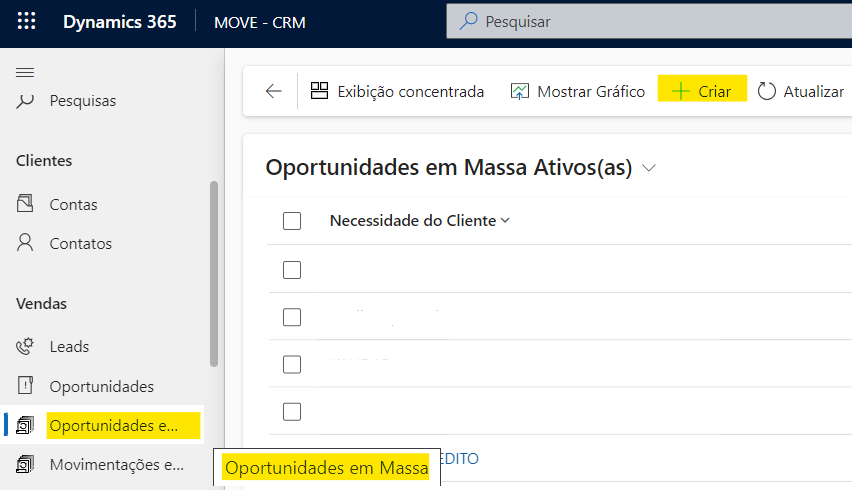The image size is (852, 490).
Task: Open the app launcher waffle icon
Action: 27,22
